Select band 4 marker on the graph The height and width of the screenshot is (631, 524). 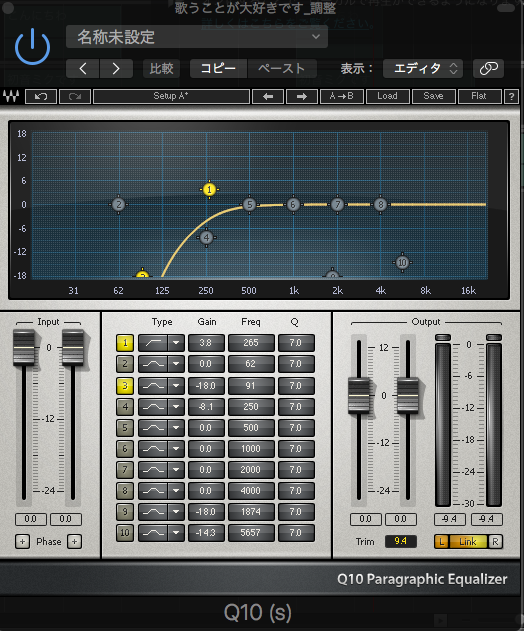click(206, 237)
